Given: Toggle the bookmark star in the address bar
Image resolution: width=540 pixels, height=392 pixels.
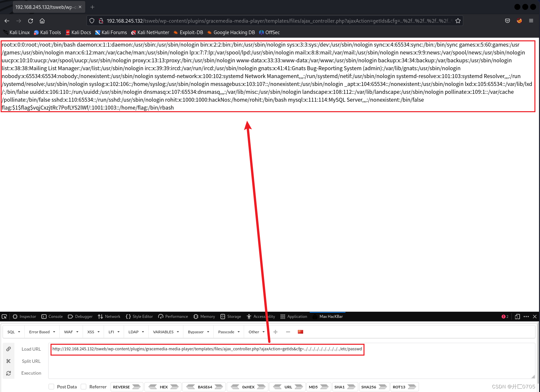Looking at the screenshot, I should click(x=458, y=21).
